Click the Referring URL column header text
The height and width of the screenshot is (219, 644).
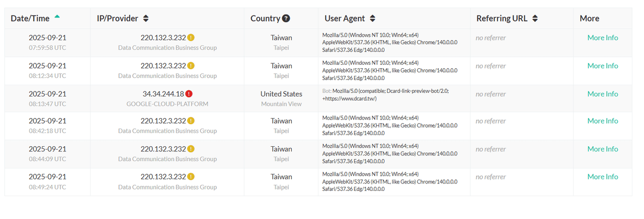coord(502,19)
